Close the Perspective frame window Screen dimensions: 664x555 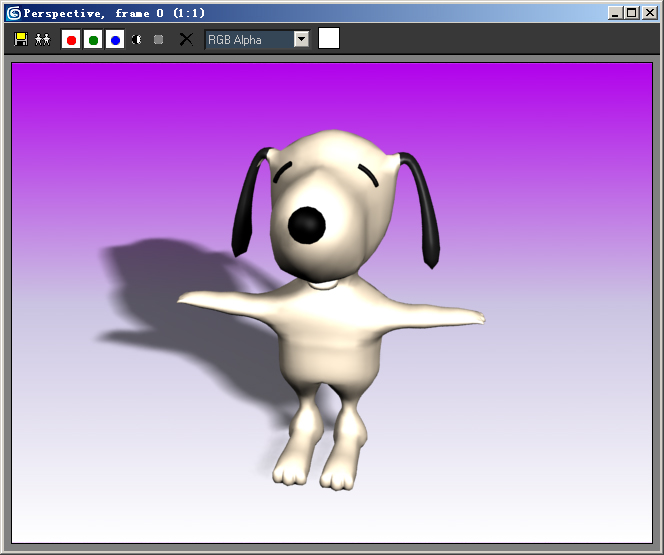tap(650, 13)
